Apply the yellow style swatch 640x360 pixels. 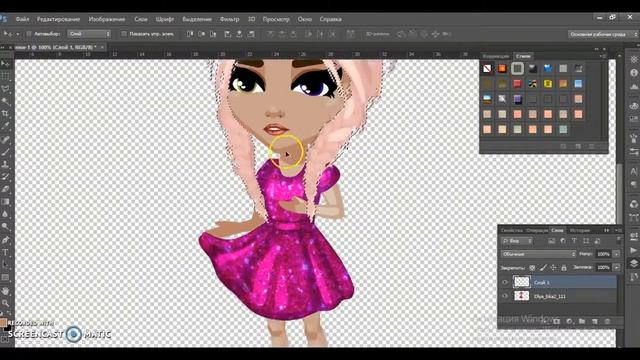pyautogui.click(x=548, y=84)
